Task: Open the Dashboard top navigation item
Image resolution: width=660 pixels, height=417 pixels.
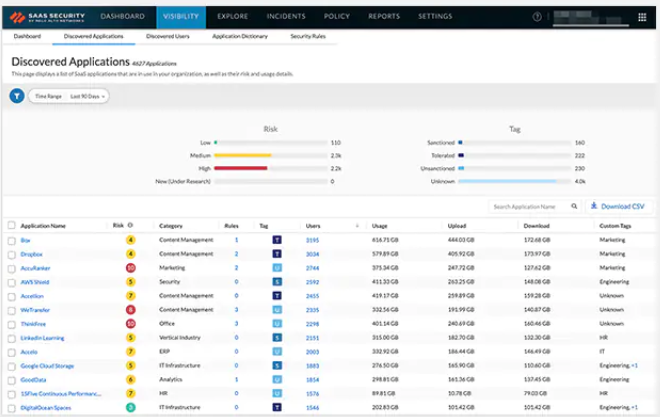Action: coord(122,16)
